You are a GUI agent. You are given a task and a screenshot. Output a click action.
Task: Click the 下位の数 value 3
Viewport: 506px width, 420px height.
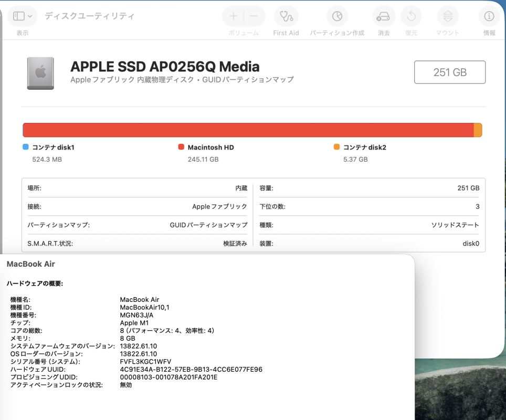[478, 206]
